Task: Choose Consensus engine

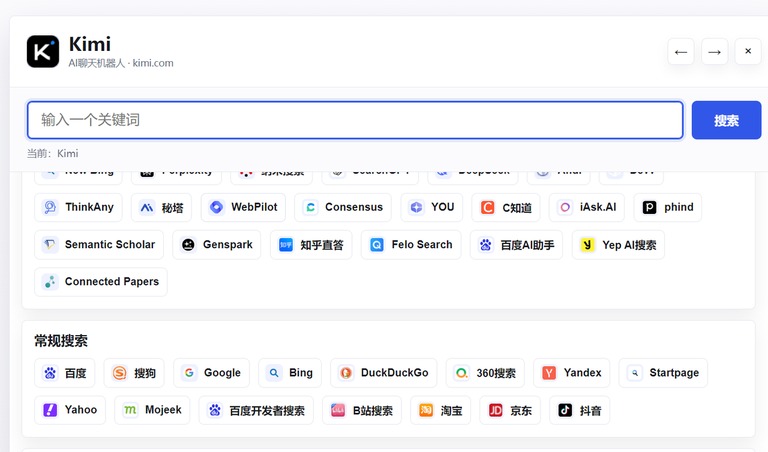Action: (343, 207)
